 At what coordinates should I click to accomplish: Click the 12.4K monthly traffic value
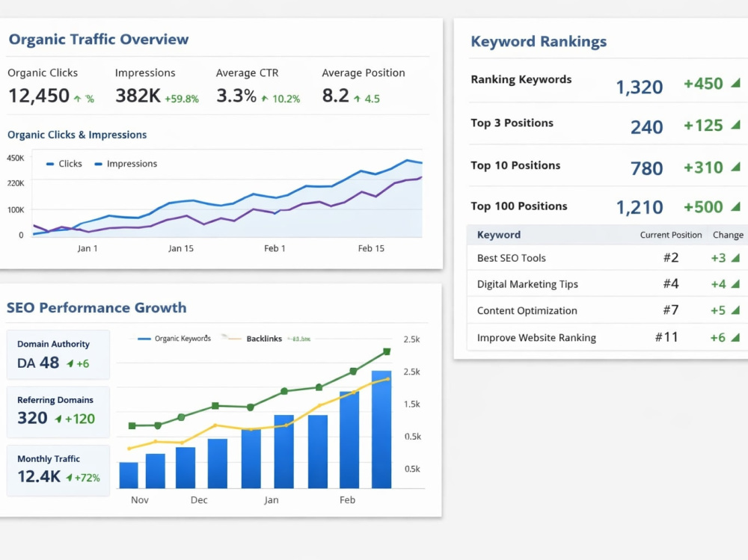[x=39, y=476]
